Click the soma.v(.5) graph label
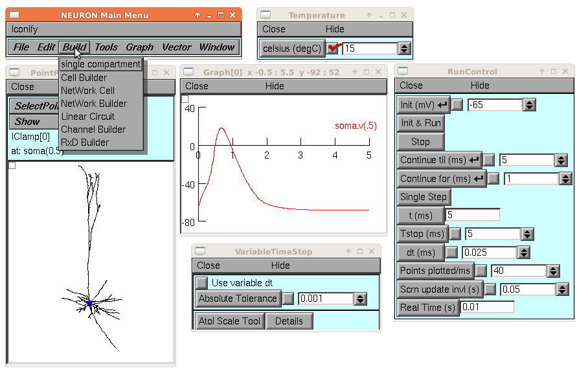 click(356, 126)
